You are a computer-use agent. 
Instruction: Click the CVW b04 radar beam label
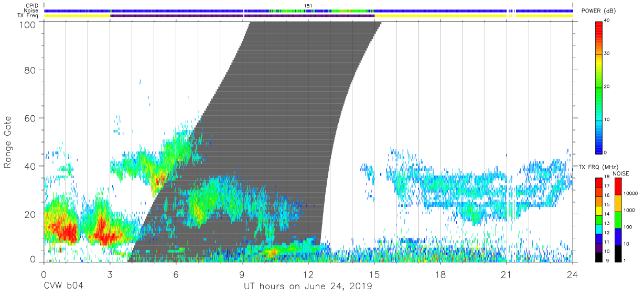(63, 286)
